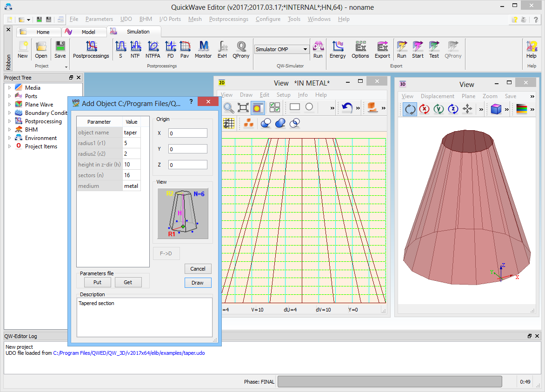Viewport: 545px width, 392px height.
Task: Open the Displacement menu in 3D View
Action: tap(437, 96)
